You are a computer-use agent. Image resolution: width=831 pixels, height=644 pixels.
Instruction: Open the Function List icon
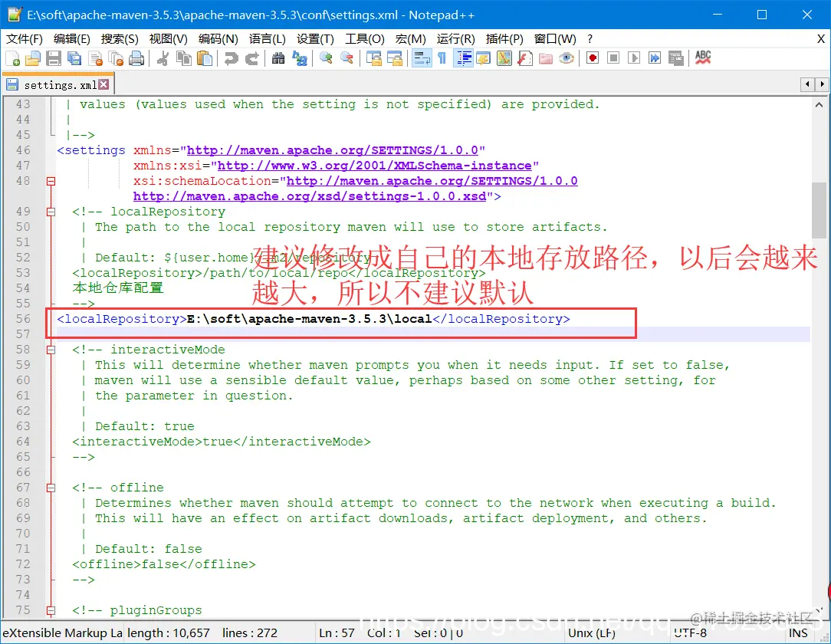point(524,58)
